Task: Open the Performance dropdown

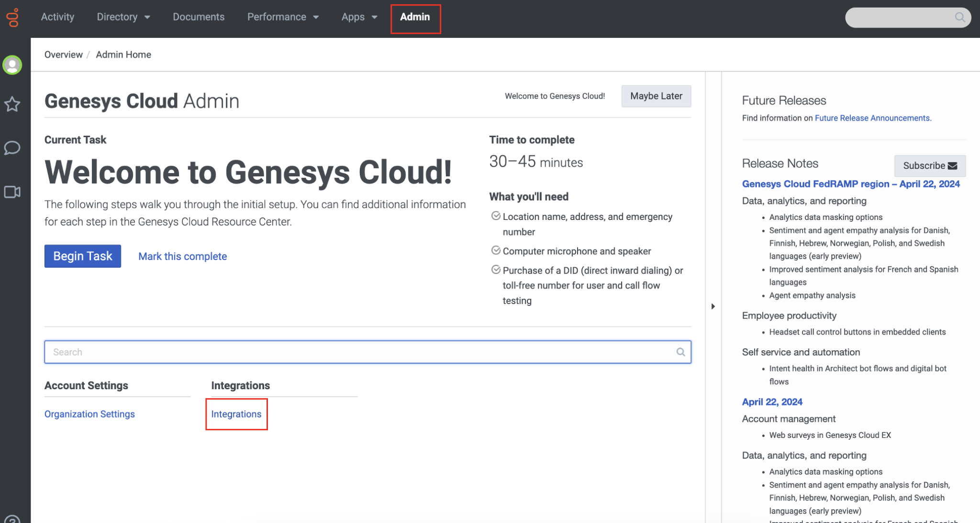Action: tap(283, 17)
